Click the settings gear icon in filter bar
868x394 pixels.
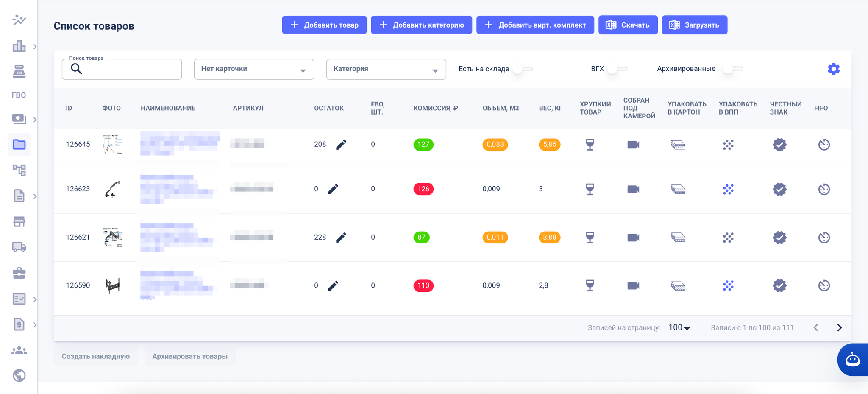[x=833, y=69]
